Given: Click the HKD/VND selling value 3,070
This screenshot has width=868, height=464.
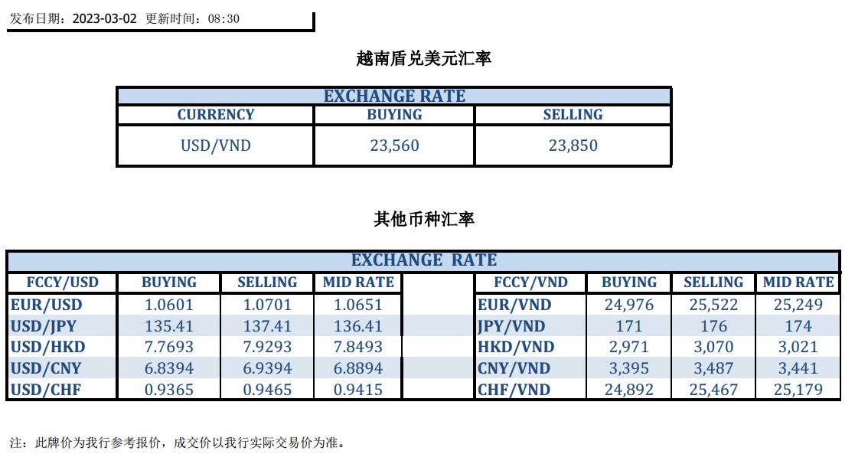Looking at the screenshot, I should coord(713,347).
